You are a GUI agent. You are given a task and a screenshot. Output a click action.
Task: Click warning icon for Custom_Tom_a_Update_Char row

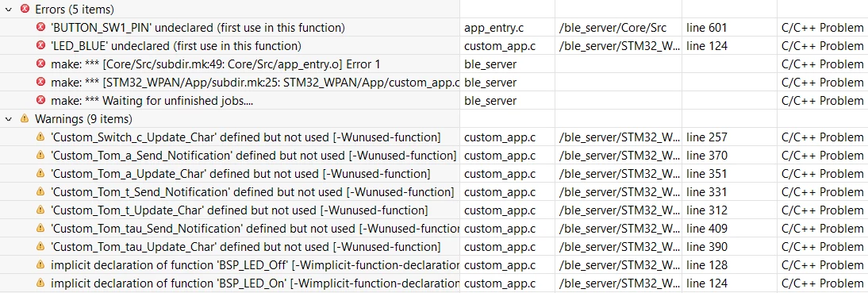click(40, 173)
